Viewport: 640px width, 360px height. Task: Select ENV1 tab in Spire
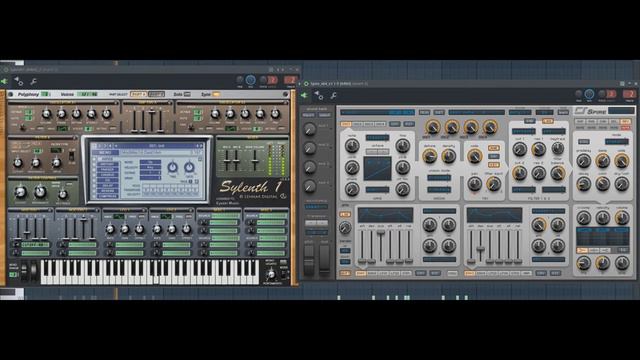point(360,273)
